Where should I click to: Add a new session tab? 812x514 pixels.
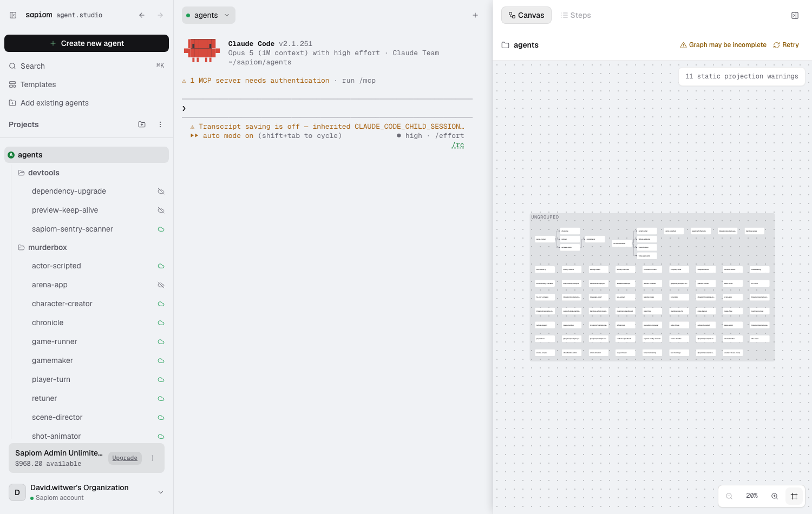pyautogui.click(x=475, y=15)
